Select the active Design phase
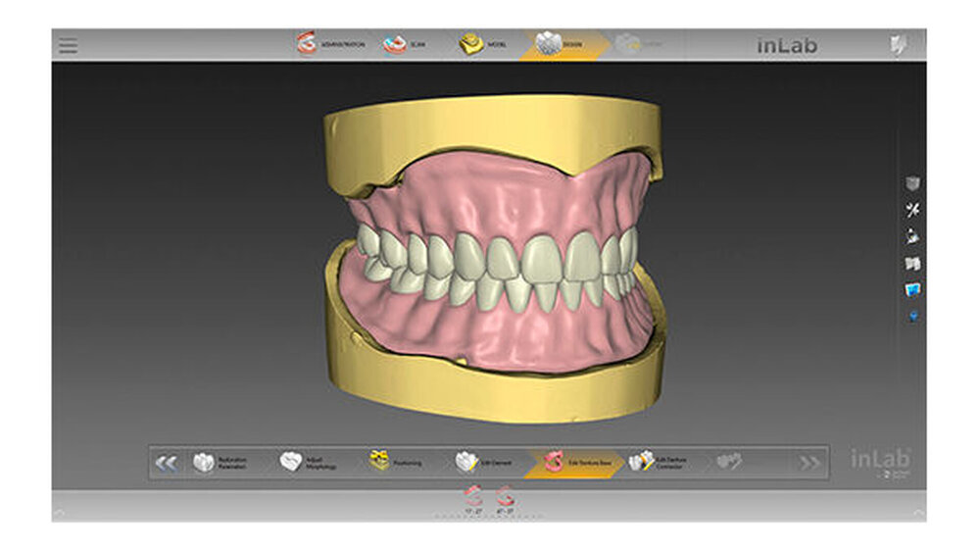Screen dimensions: 980x552 pyautogui.click(x=560, y=45)
